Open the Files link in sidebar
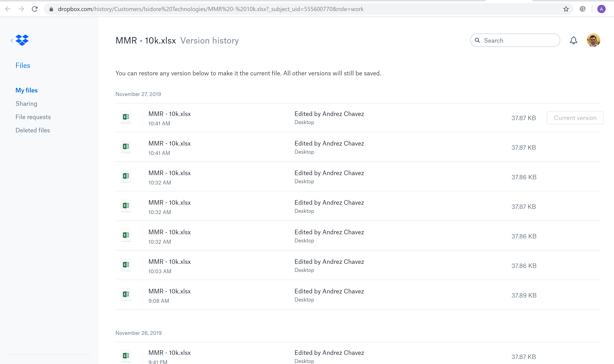Image resolution: width=614 pixels, height=364 pixels. 23,65
